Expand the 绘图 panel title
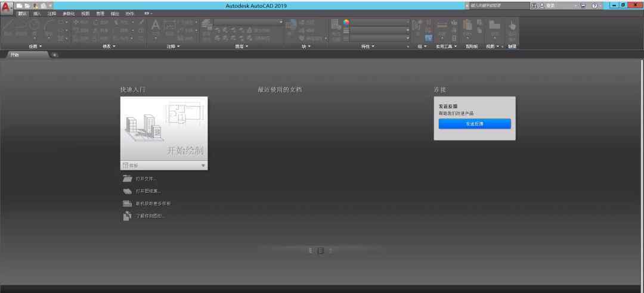Image resolution: width=644 pixels, height=293 pixels. click(x=35, y=46)
